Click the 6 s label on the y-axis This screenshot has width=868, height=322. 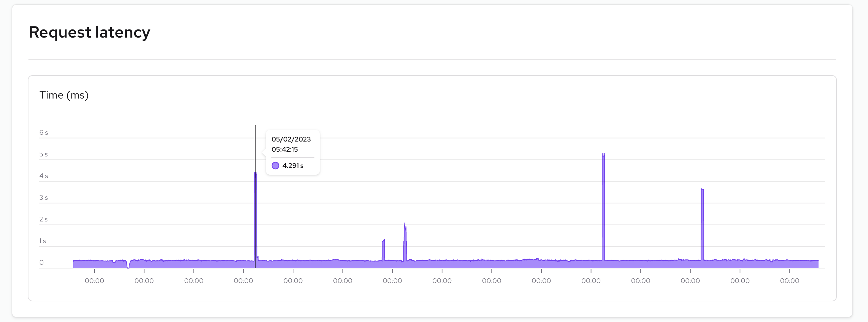[x=44, y=132]
